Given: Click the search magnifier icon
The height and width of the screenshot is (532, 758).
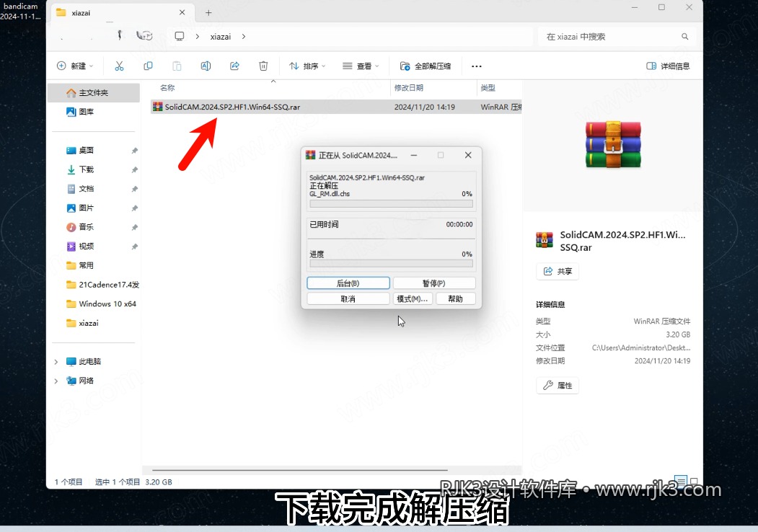Looking at the screenshot, I should click(x=685, y=37).
